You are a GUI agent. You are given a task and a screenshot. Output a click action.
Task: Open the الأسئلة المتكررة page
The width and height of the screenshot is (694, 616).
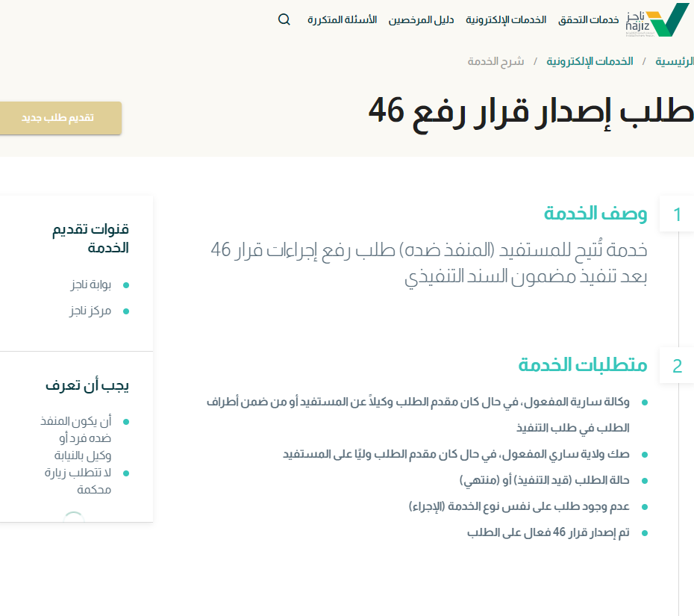click(x=342, y=19)
